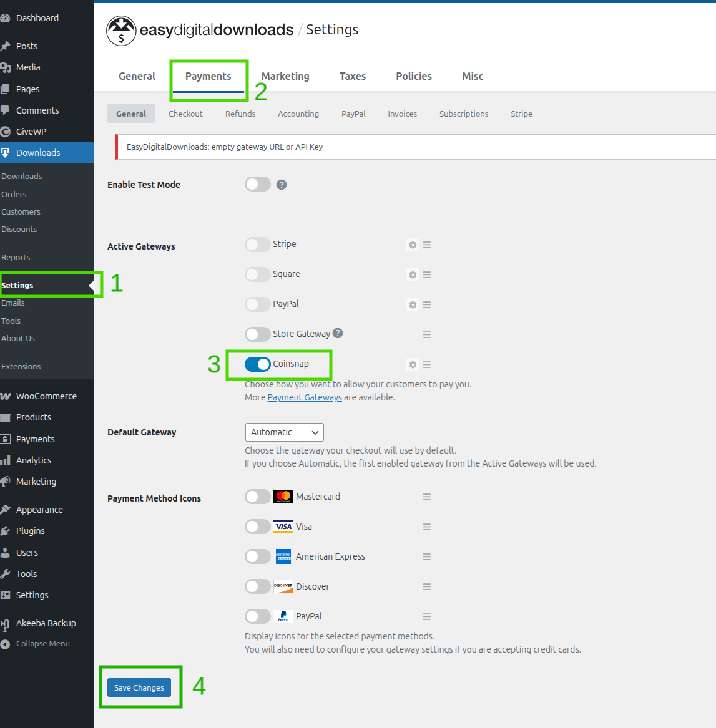Enable Test Mode toggle
This screenshot has height=728, width=716.
[x=257, y=184]
